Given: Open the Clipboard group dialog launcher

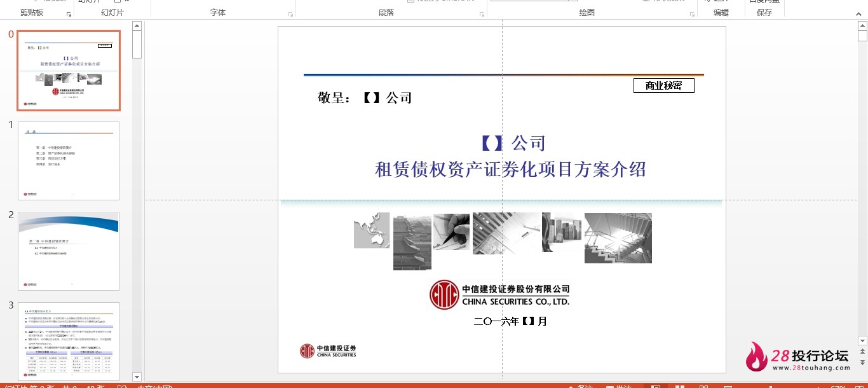Looking at the screenshot, I should point(69,14).
